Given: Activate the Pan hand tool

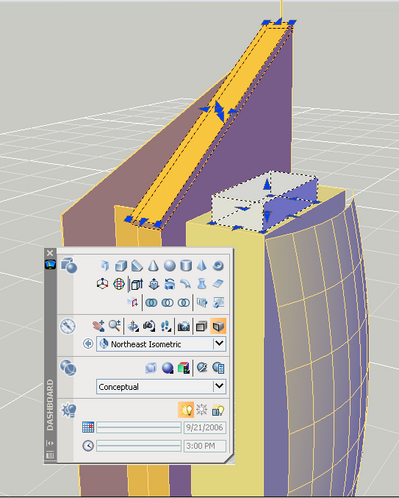Looking at the screenshot, I should pyautogui.click(x=98, y=326).
